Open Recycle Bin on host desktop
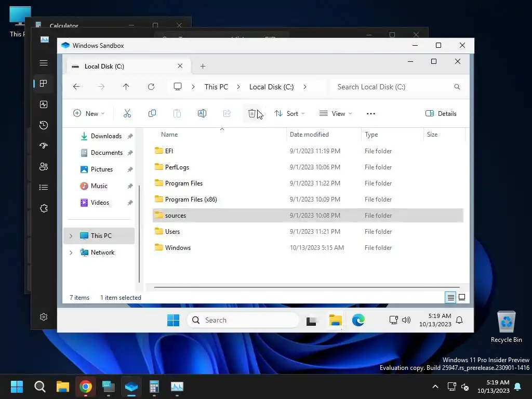The image size is (532, 399). [x=506, y=326]
